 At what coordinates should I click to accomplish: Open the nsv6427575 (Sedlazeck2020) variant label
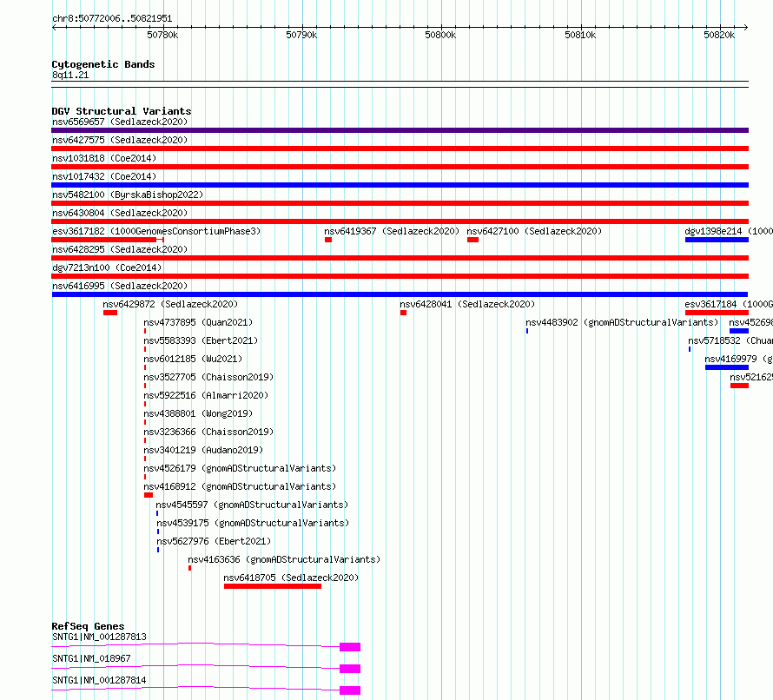click(120, 140)
